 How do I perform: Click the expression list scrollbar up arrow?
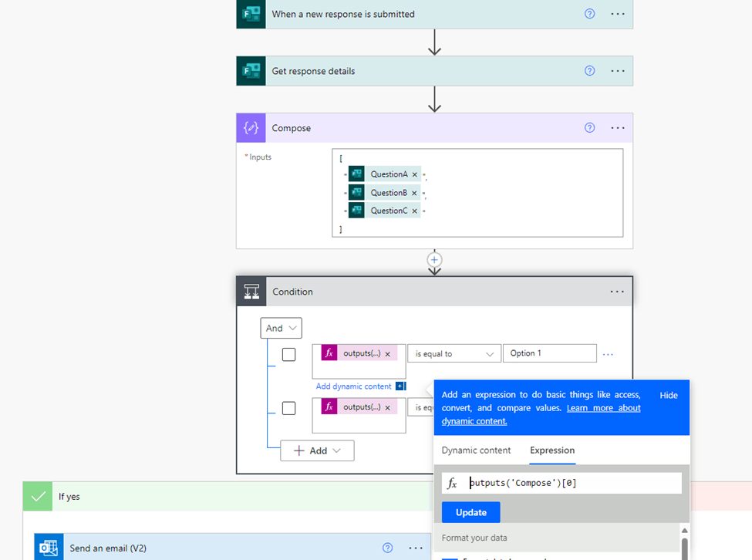click(684, 530)
